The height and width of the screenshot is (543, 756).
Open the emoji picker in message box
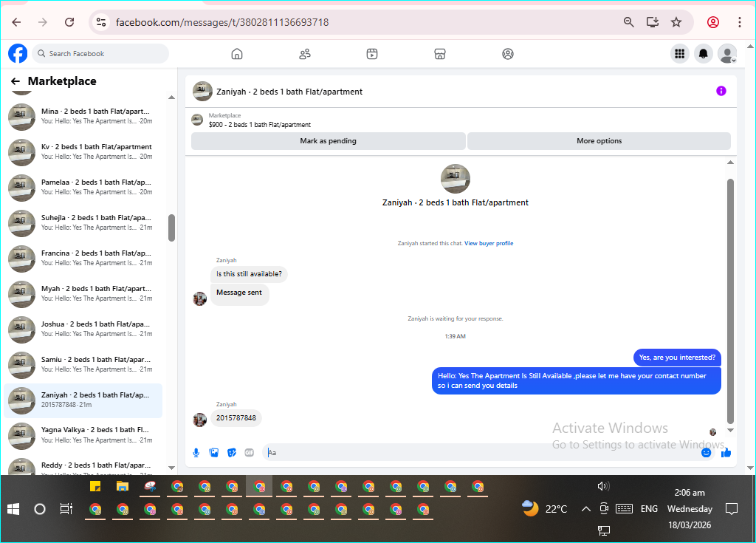coord(707,453)
